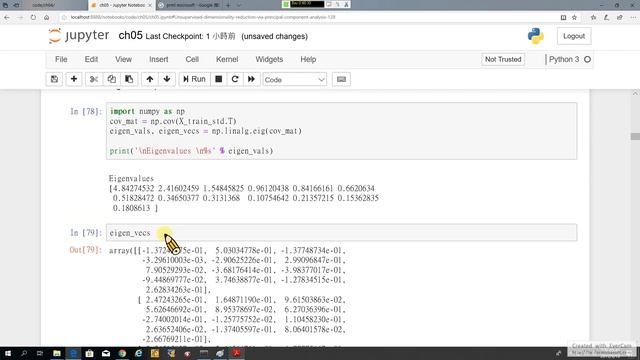Open Microsoft Store from the taskbar

point(89,353)
